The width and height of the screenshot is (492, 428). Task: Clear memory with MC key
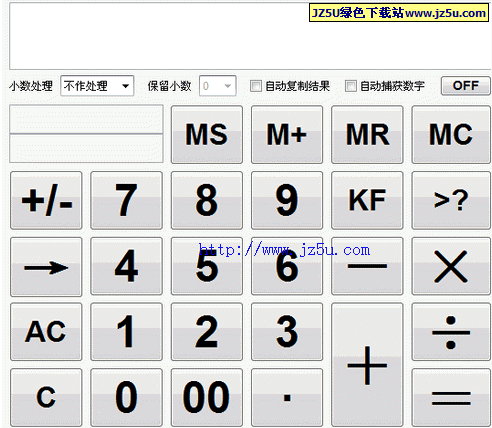pyautogui.click(x=451, y=134)
